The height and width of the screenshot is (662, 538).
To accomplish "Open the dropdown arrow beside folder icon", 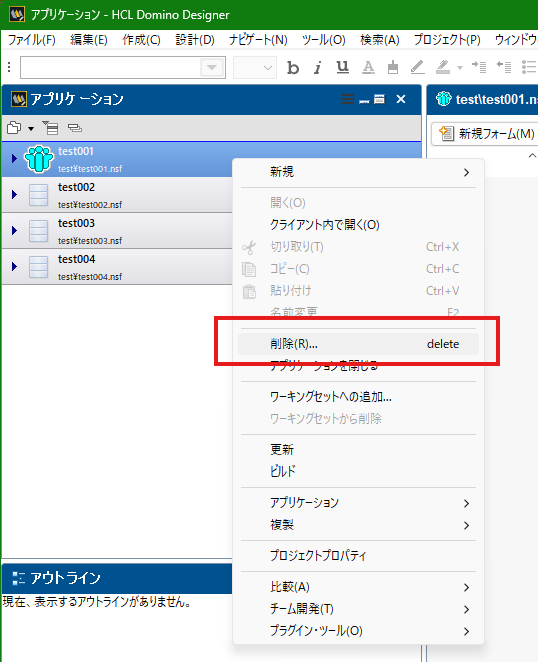I will 31,128.
